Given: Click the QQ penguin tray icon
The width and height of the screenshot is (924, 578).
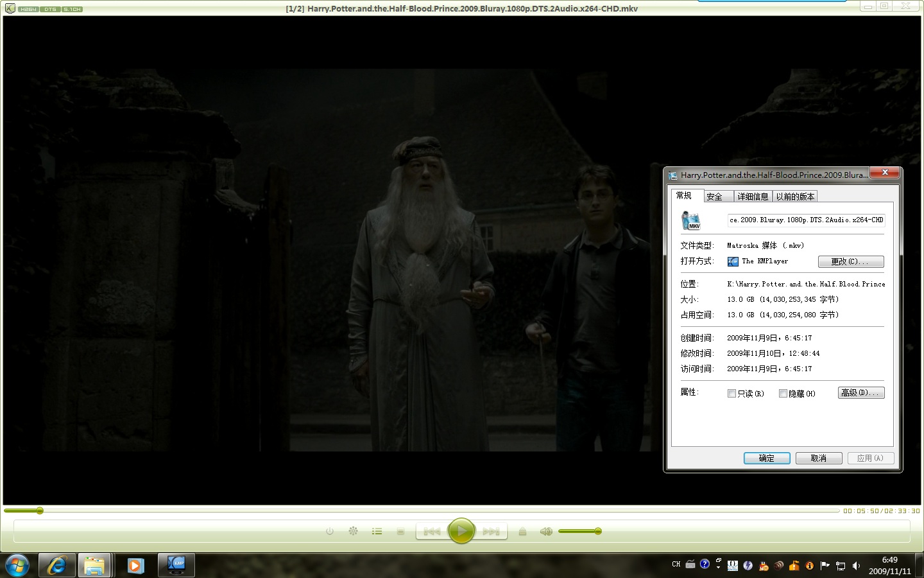Looking at the screenshot, I should click(x=764, y=566).
